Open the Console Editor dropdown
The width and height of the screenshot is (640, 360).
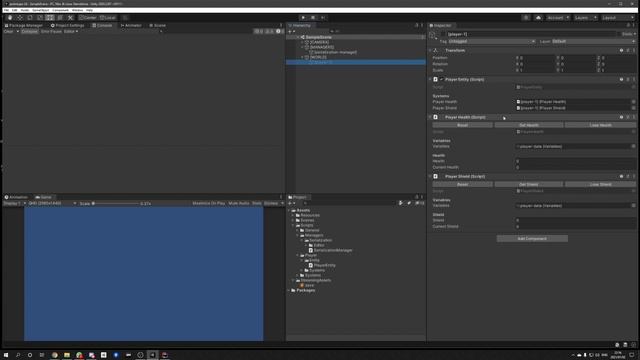tap(71, 31)
